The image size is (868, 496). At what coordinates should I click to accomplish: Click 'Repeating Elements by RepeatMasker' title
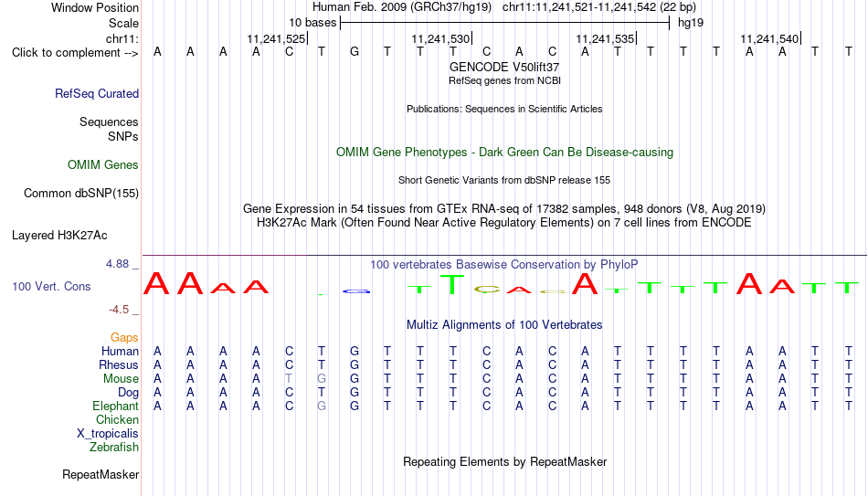[x=505, y=461]
